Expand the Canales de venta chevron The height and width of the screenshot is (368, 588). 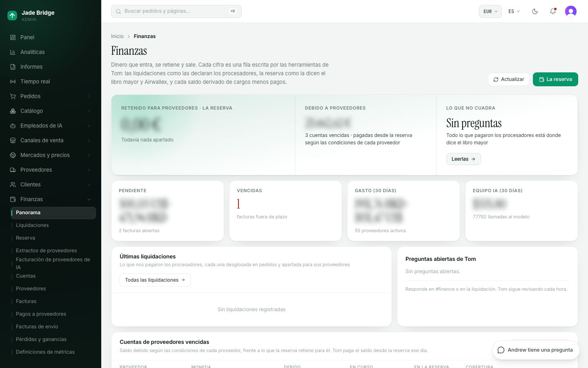coord(89,140)
